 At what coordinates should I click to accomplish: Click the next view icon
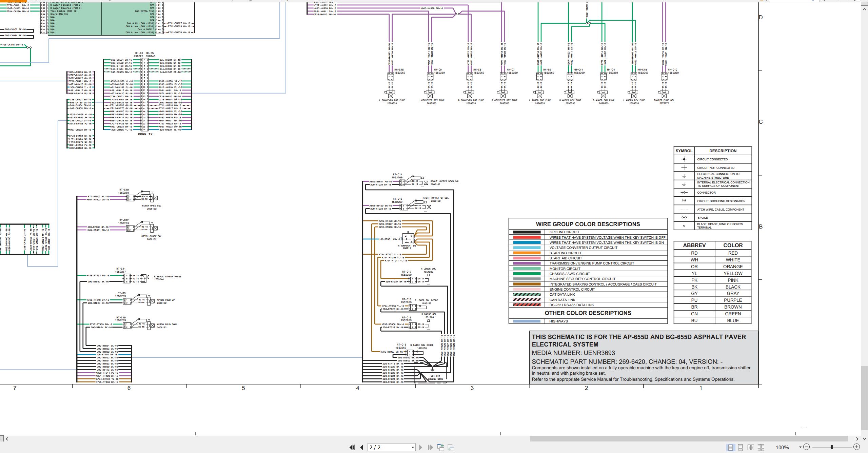click(451, 447)
